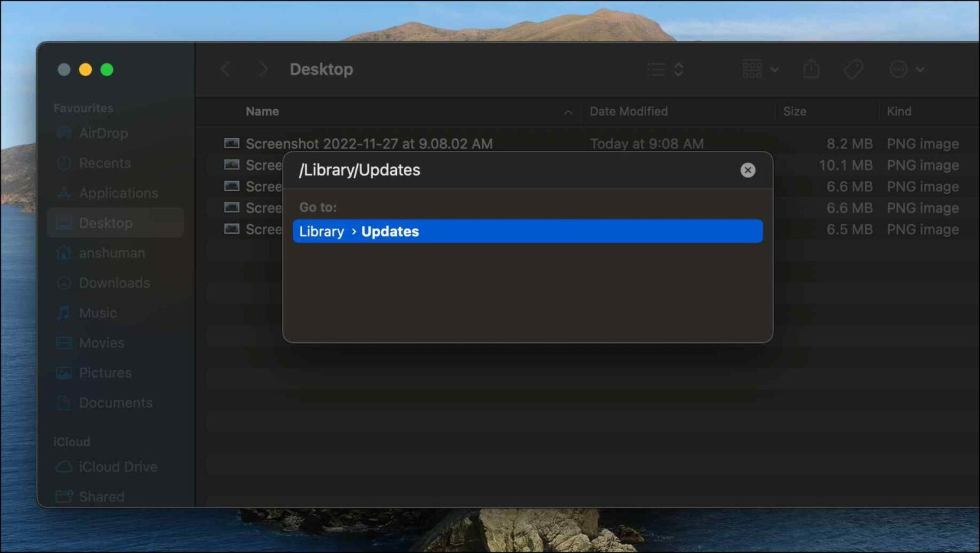Select the Screenshot 2022-11-27 at 9.08.02 AM file
Viewport: 980px width, 553px height.
[369, 144]
